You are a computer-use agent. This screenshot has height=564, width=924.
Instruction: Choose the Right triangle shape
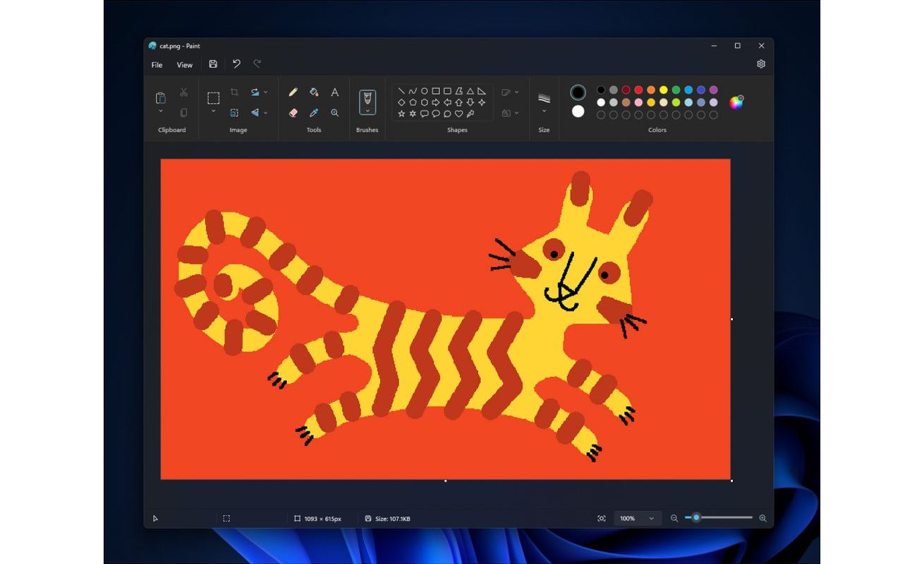coord(482,91)
